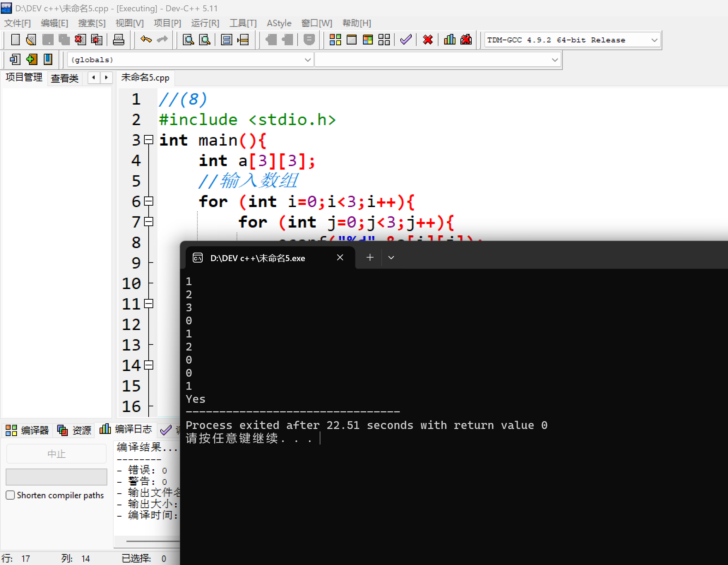The height and width of the screenshot is (565, 728).
Task: Click the purple checkmark Syntax Check icon
Action: (x=406, y=40)
